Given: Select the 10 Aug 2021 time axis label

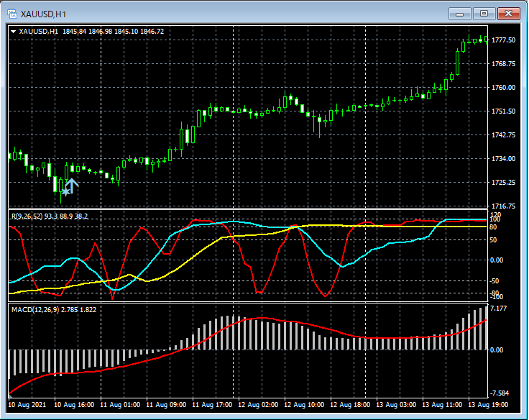Looking at the screenshot, I should tap(27, 406).
